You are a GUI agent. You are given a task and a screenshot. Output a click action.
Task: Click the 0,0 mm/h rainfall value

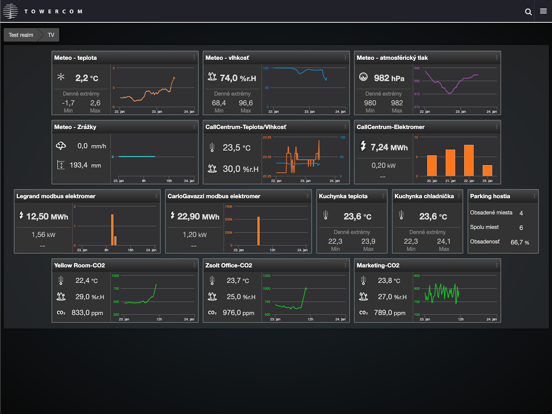92,146
